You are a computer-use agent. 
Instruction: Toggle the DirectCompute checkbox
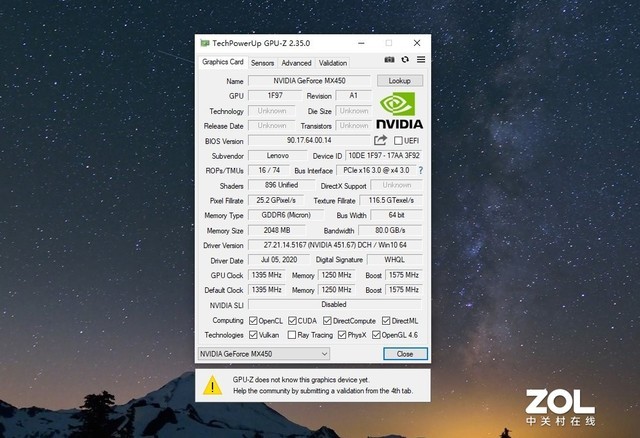click(x=327, y=320)
